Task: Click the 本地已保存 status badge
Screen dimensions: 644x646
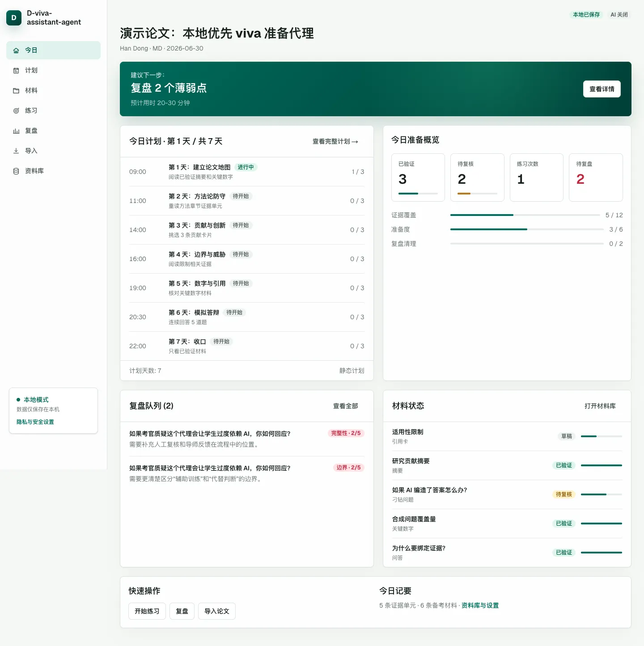Action: (586, 15)
